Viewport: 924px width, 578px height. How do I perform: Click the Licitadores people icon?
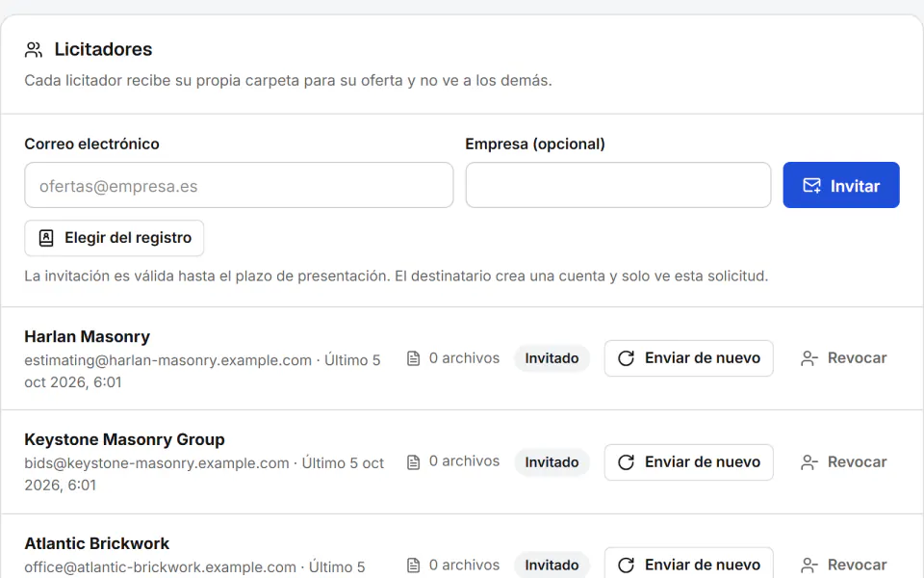(34, 49)
